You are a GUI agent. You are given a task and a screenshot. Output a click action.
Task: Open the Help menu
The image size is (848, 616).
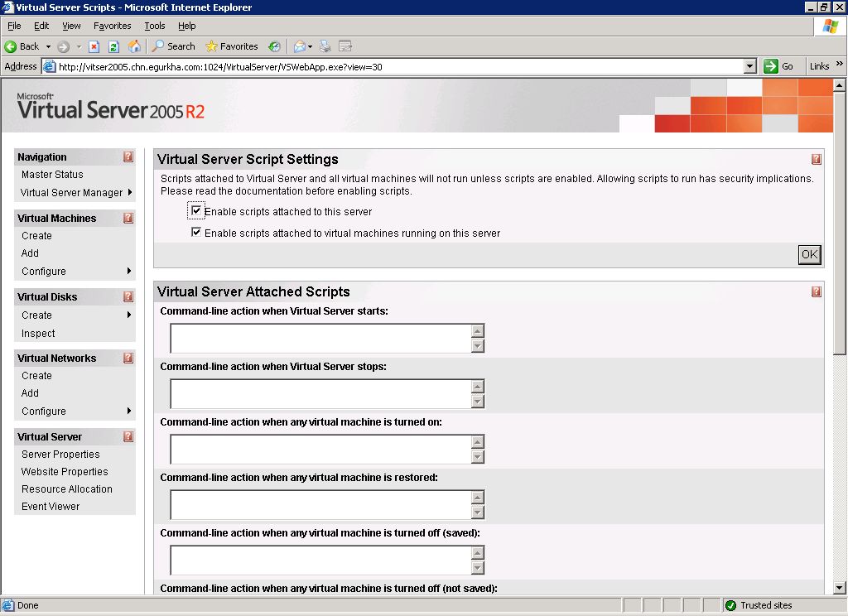tap(186, 26)
